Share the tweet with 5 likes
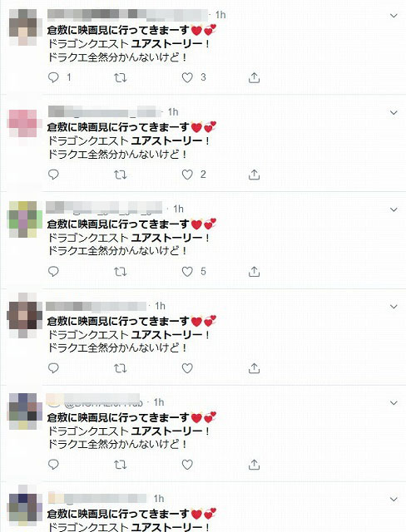The width and height of the screenshot is (406, 532). 254,272
